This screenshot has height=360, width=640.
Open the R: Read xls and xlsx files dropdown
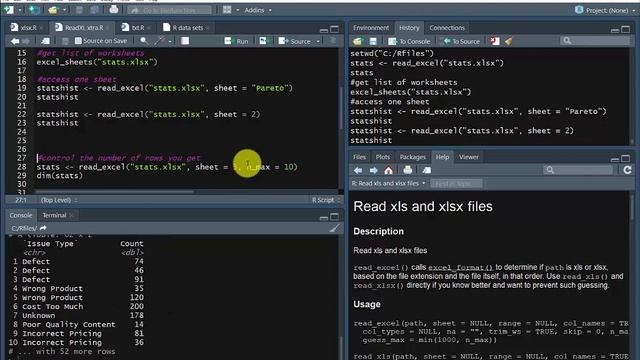click(388, 184)
